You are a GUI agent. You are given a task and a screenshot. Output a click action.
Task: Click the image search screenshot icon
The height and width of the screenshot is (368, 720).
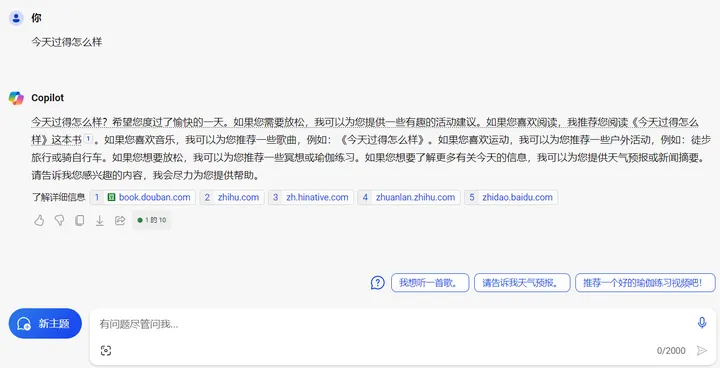coord(106,351)
